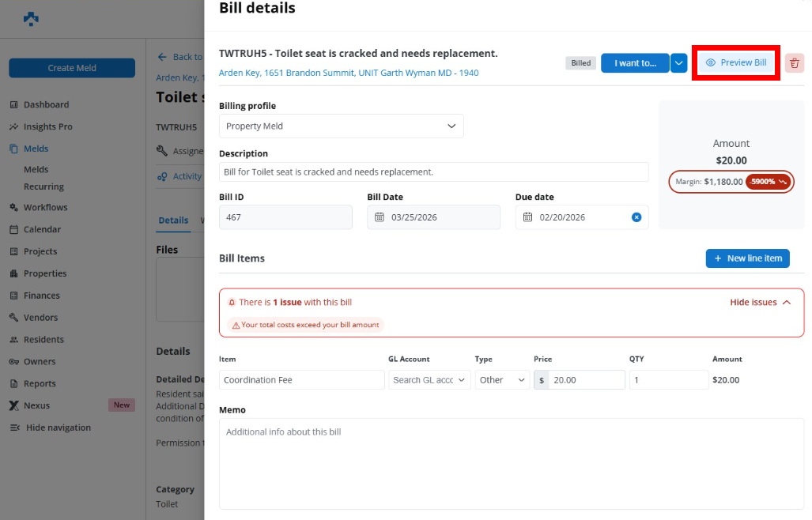This screenshot has height=520, width=812.
Task: Open Insights Pro from the sidebar
Action: coord(47,126)
